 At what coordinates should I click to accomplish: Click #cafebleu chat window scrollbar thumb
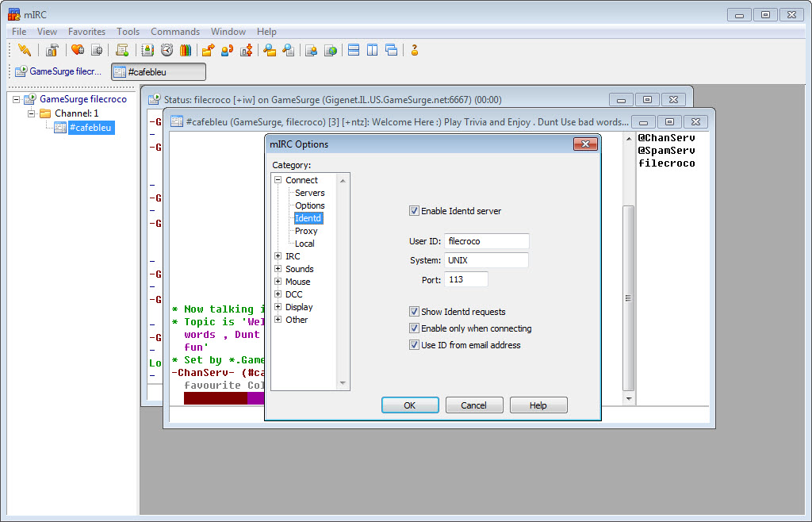tap(628, 297)
